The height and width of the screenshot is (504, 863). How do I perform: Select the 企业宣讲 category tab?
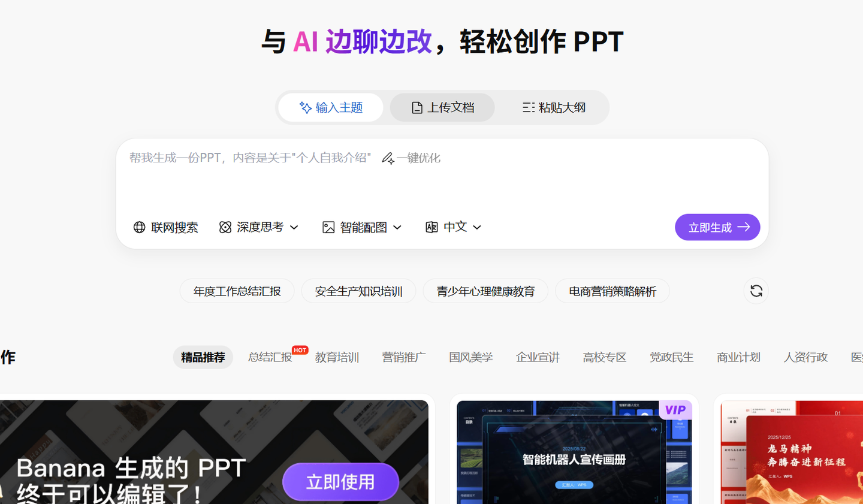click(538, 357)
